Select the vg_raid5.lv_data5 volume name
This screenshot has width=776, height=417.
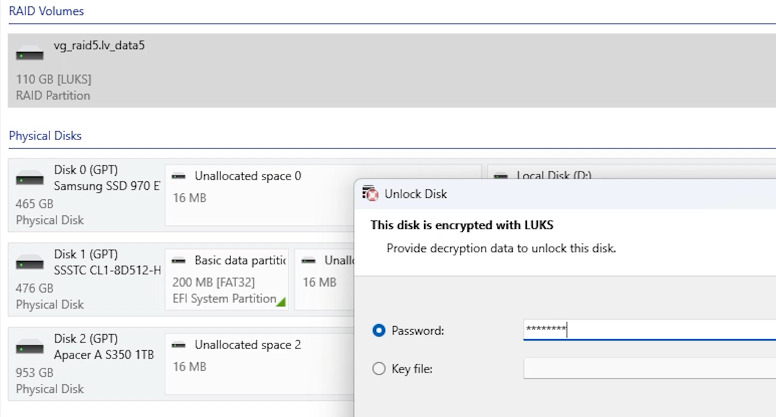point(99,46)
